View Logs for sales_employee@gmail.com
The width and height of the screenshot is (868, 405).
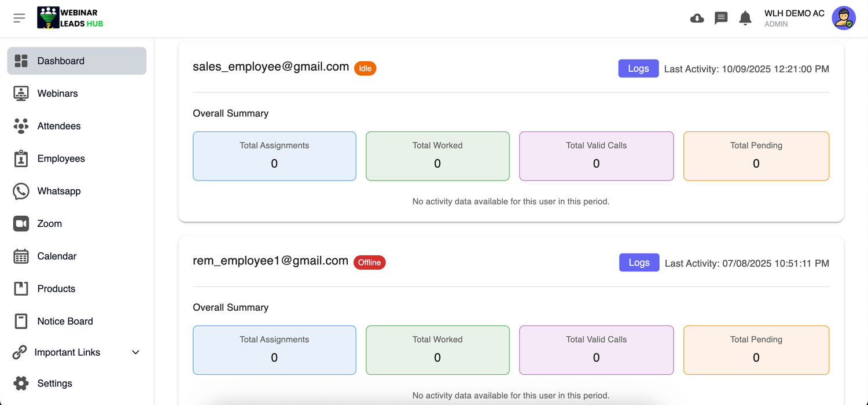pos(638,68)
